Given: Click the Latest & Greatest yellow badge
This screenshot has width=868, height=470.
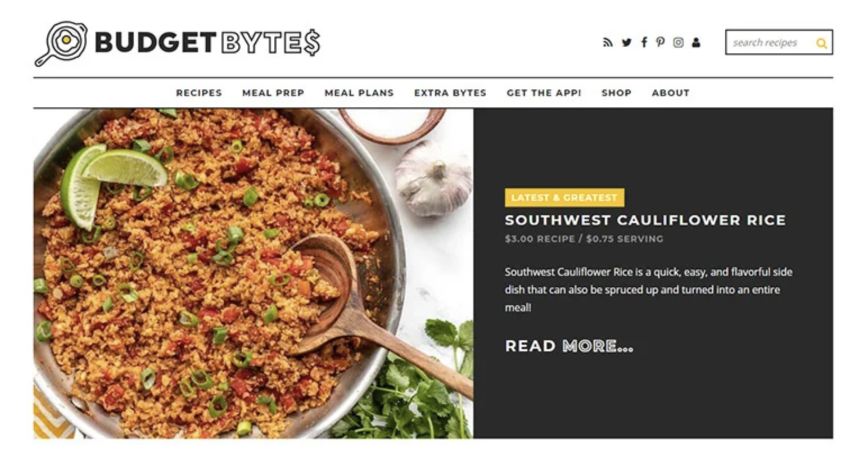Looking at the screenshot, I should (564, 198).
